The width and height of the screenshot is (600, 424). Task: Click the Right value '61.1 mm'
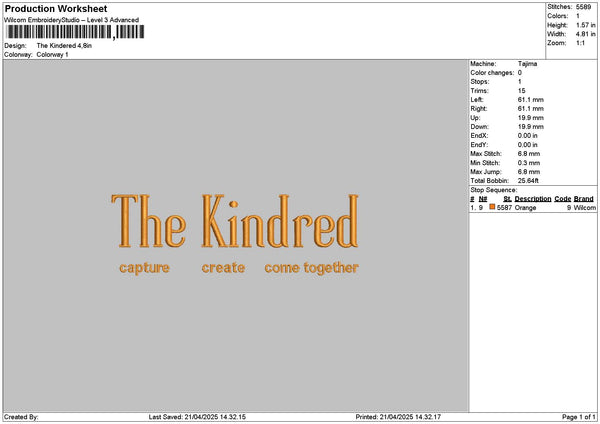coord(530,109)
